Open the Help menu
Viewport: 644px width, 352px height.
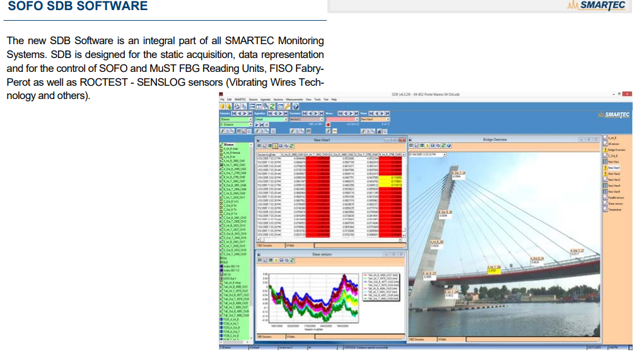pos(334,100)
